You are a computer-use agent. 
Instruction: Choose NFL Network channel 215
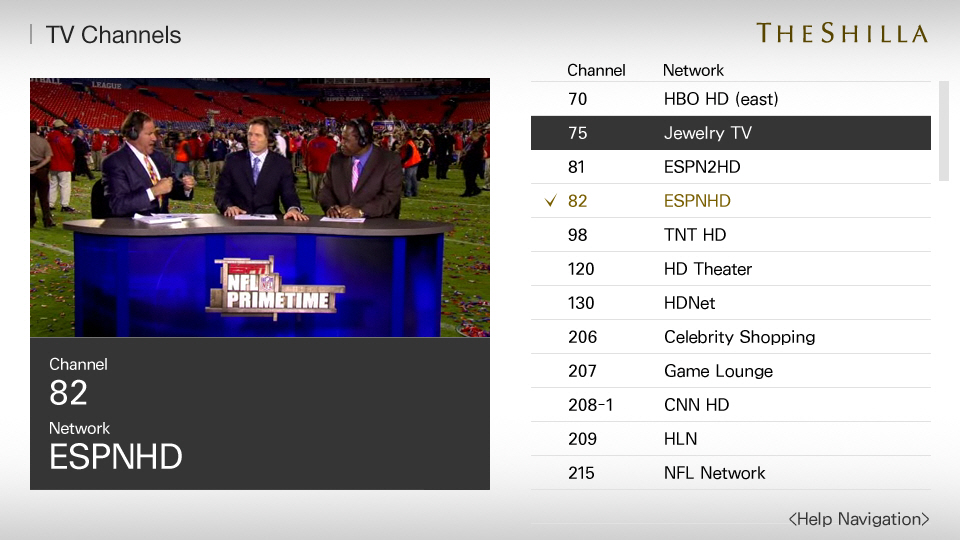[730, 473]
